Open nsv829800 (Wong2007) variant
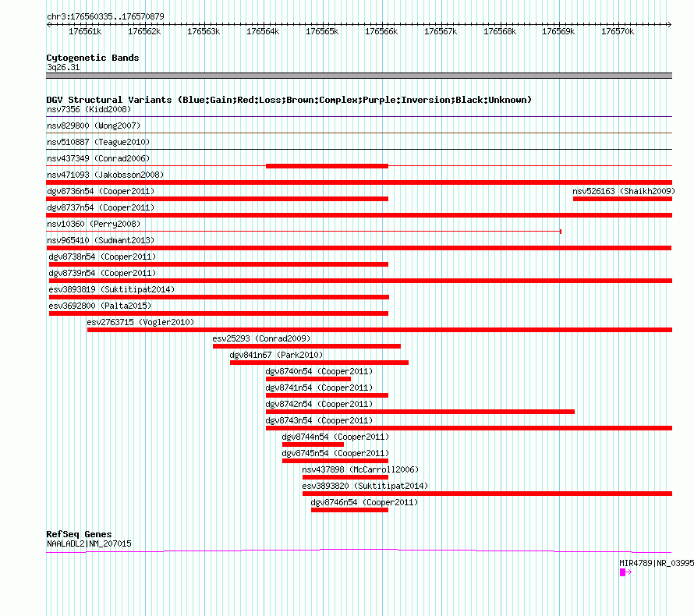 (94, 126)
